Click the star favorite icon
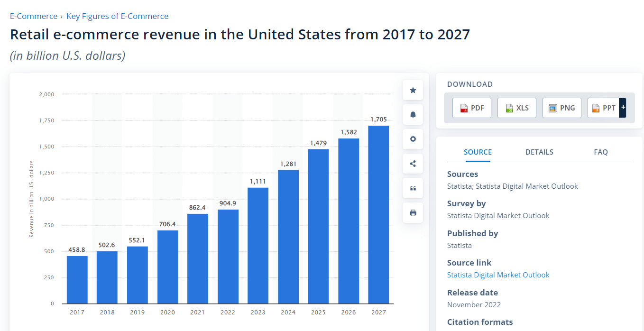The image size is (644, 331). click(413, 90)
